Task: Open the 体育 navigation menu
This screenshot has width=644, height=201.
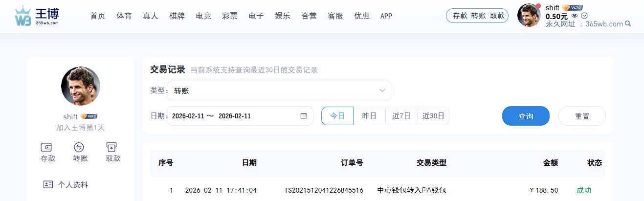Action: (x=124, y=16)
